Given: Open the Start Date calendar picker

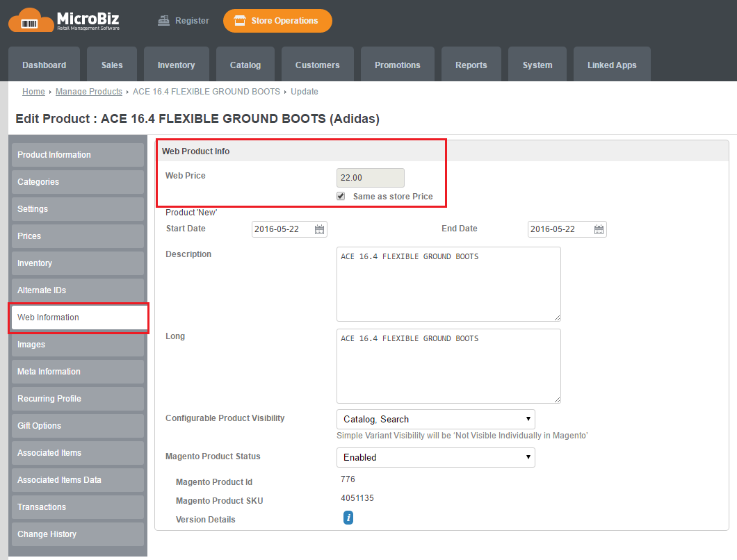Looking at the screenshot, I should tap(320, 229).
